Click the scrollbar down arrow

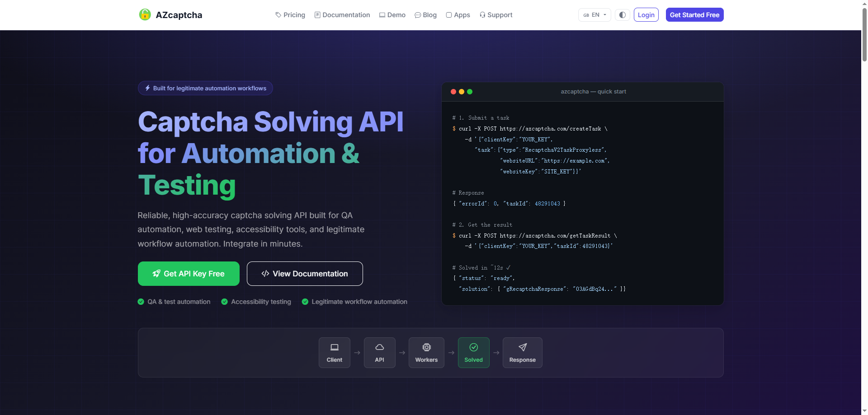864,411
